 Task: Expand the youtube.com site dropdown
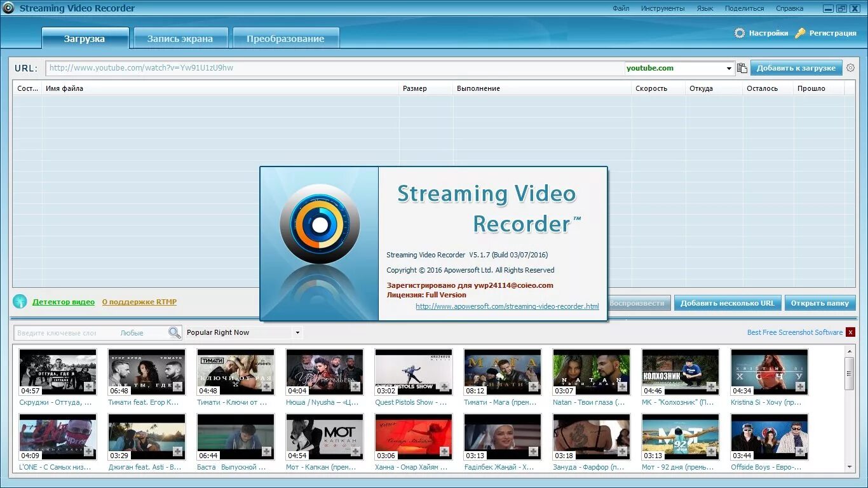pos(729,68)
